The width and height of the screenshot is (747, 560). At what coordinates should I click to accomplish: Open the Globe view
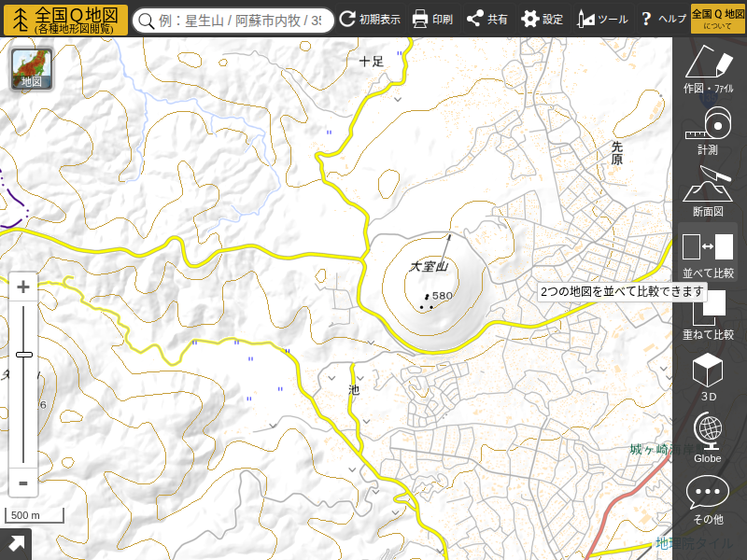click(x=708, y=439)
